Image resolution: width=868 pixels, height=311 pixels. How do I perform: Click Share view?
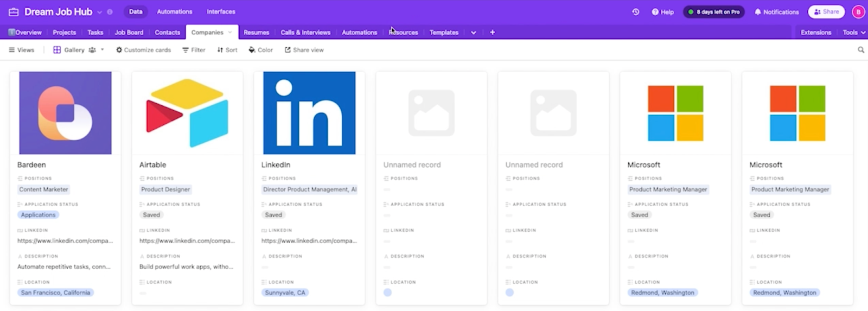pyautogui.click(x=304, y=50)
